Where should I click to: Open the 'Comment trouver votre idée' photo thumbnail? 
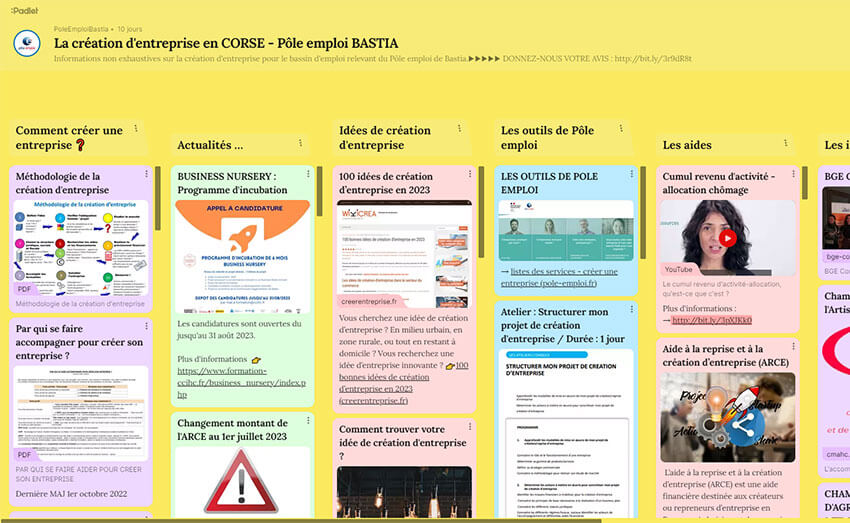pyautogui.click(x=404, y=492)
